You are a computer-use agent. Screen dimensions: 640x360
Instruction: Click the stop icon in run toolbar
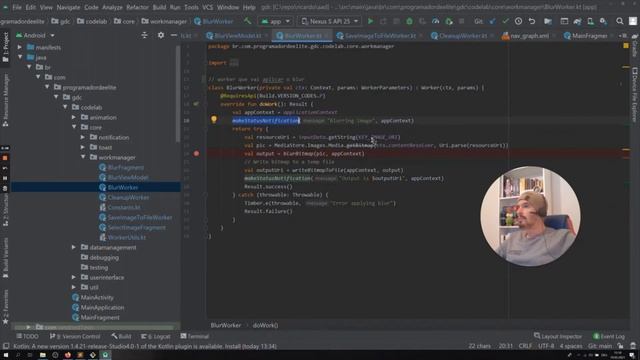pyautogui.click(x=462, y=21)
